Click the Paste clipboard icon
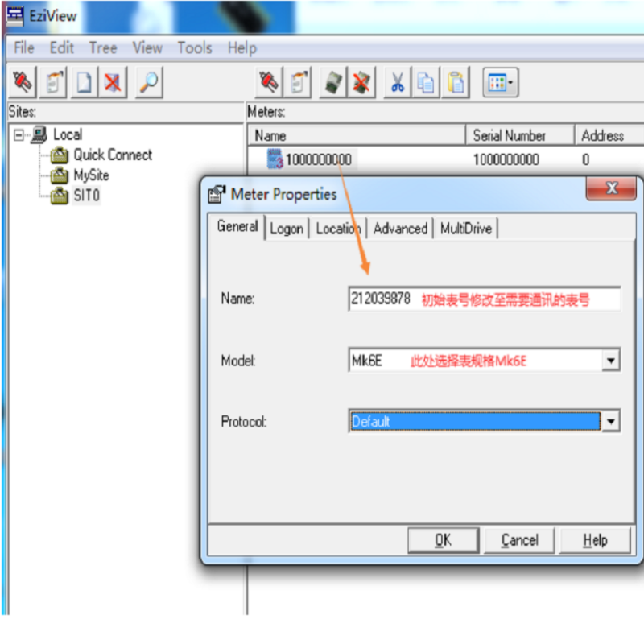Image resolution: width=644 pixels, height=644 pixels. coord(456,83)
